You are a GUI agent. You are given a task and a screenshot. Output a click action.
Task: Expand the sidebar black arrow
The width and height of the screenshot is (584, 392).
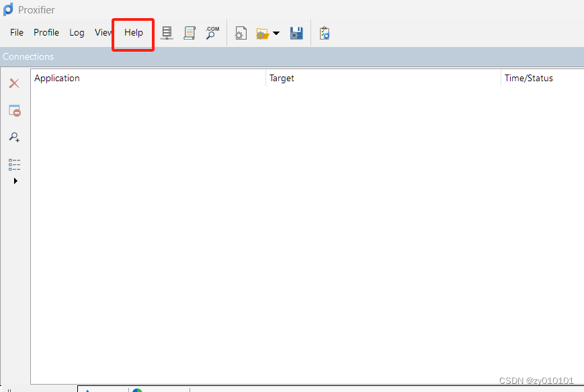click(x=15, y=181)
